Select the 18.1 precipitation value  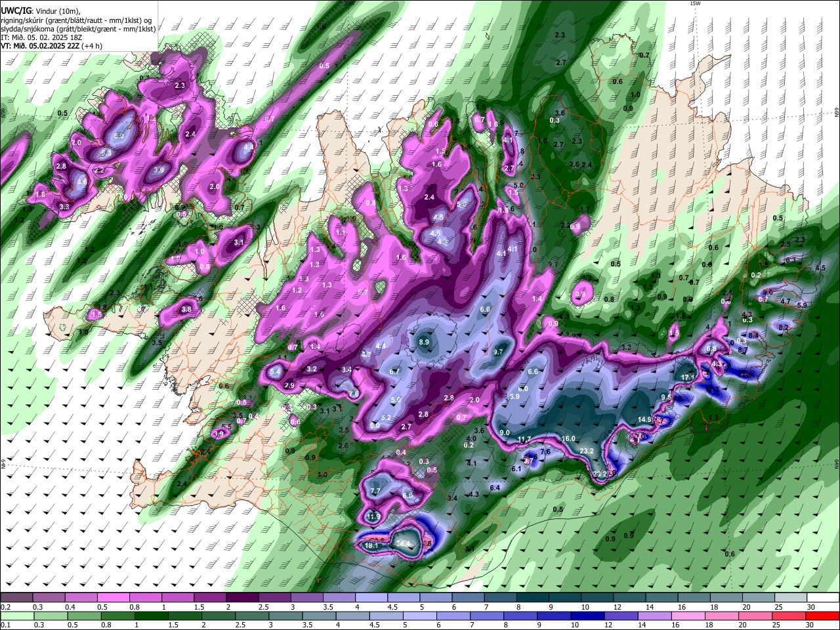(371, 545)
